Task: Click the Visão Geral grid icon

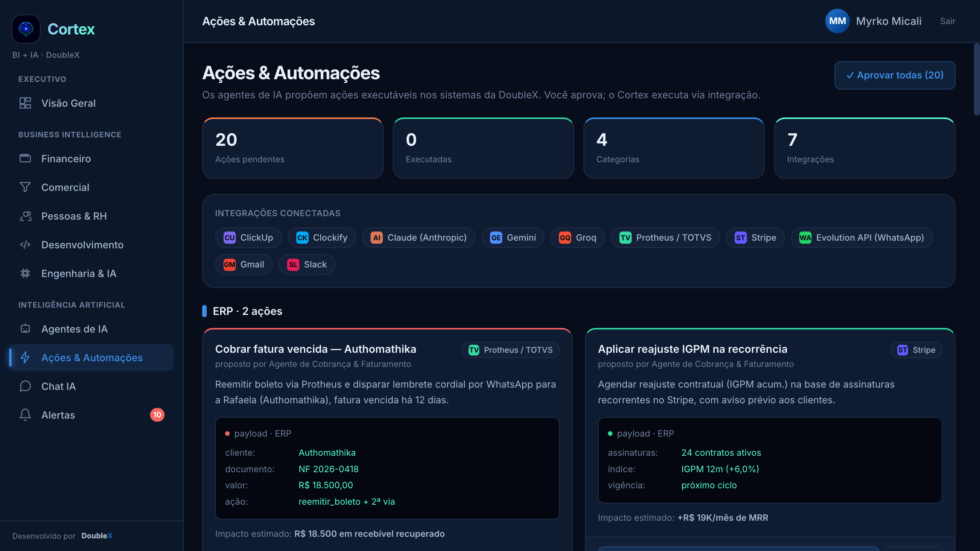Action: click(x=25, y=103)
